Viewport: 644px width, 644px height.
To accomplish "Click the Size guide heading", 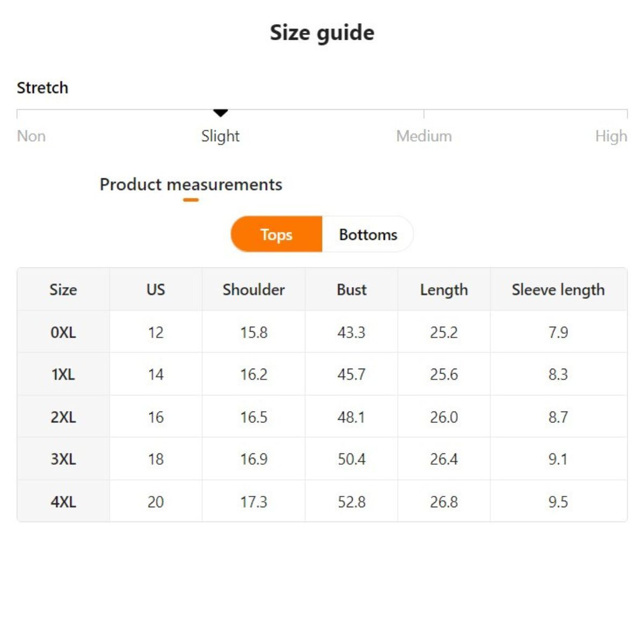I will coord(322,33).
